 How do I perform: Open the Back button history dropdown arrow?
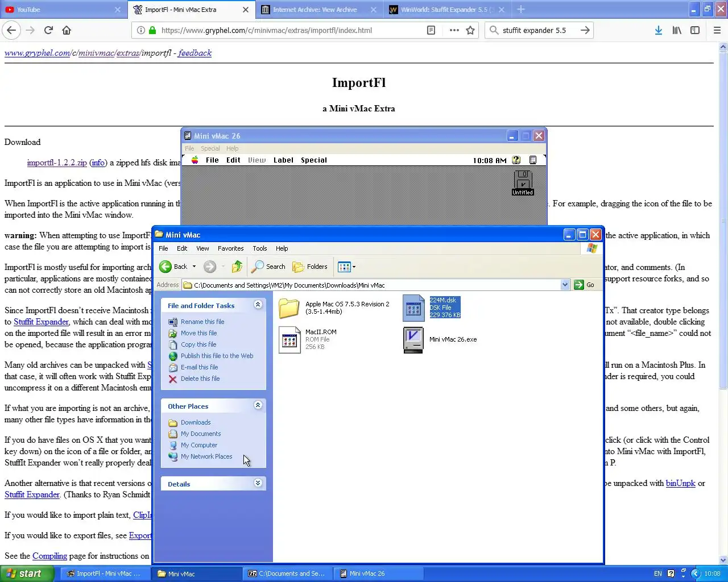[194, 267]
